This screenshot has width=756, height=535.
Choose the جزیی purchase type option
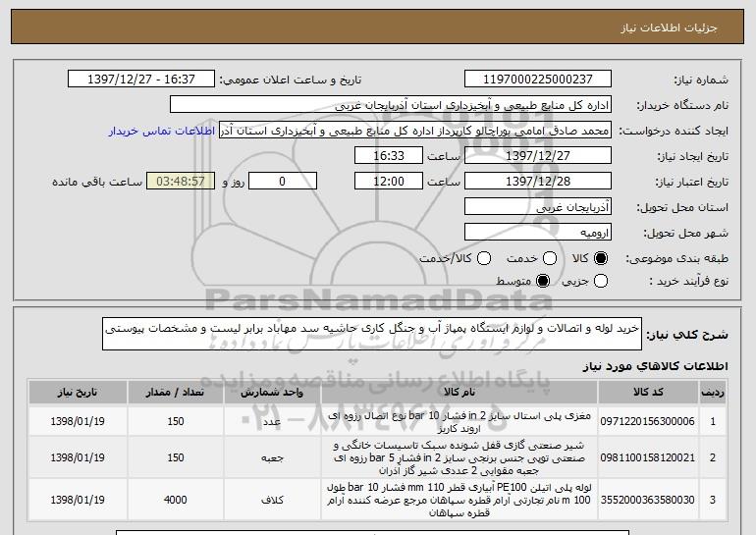pyautogui.click(x=601, y=281)
